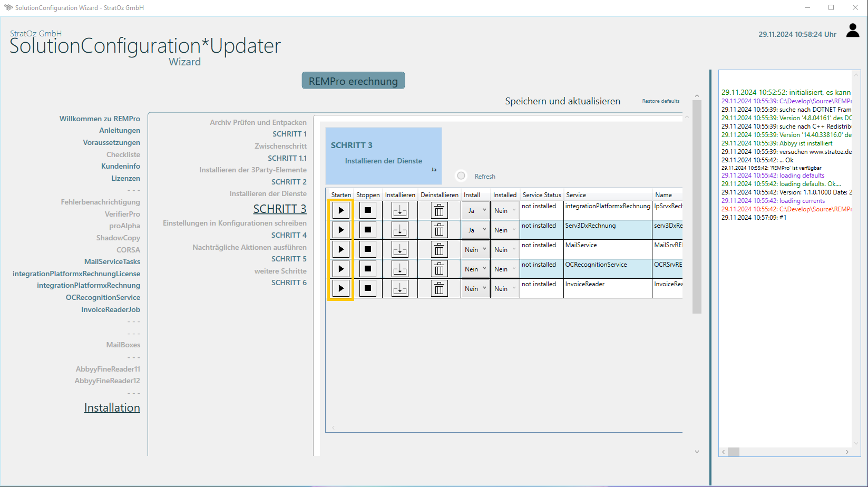This screenshot has width=868, height=487.
Task: Select the Refresh radio button
Action: pyautogui.click(x=461, y=176)
